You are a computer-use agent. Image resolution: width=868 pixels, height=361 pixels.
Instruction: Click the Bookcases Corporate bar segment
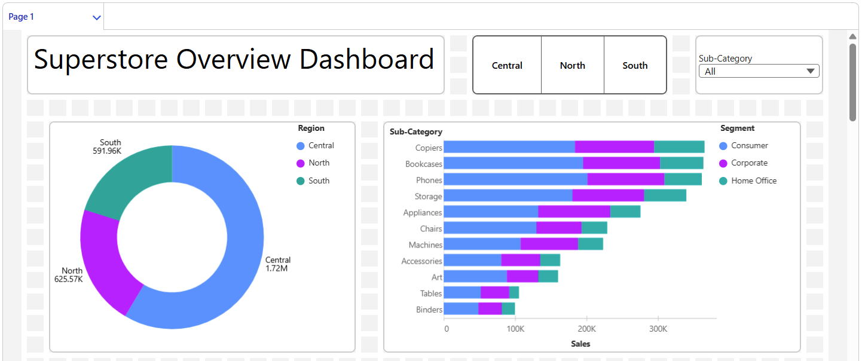click(x=621, y=163)
